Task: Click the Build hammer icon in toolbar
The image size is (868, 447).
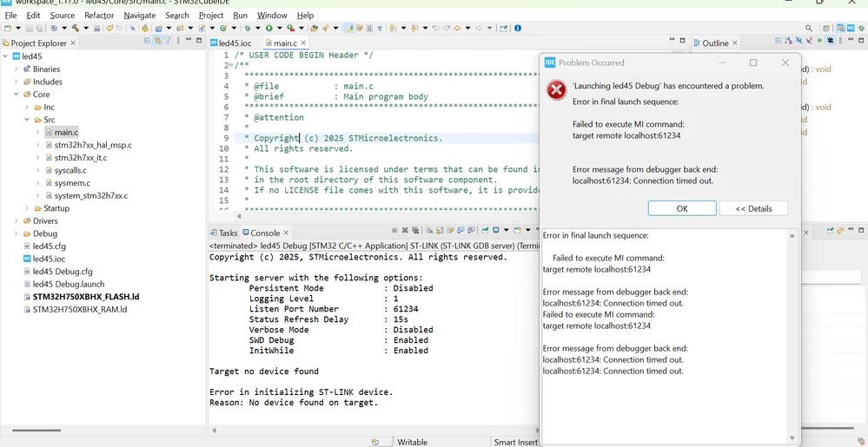Action: (x=76, y=28)
